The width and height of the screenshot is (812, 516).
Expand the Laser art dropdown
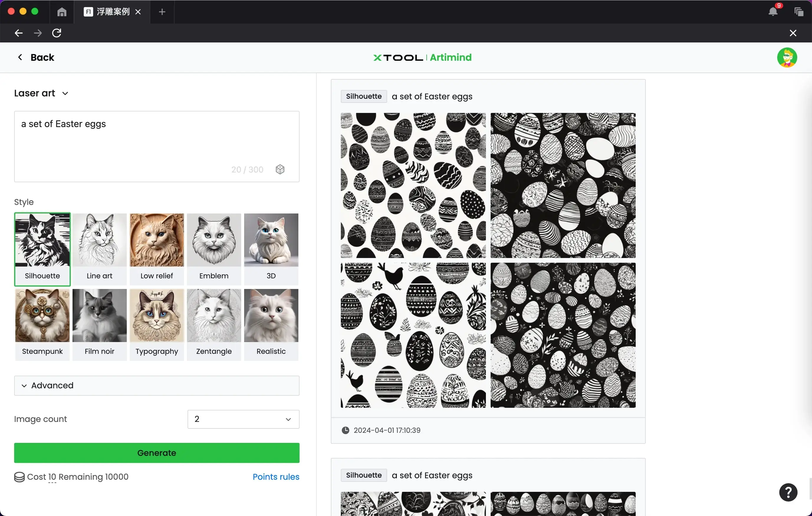[x=41, y=93]
